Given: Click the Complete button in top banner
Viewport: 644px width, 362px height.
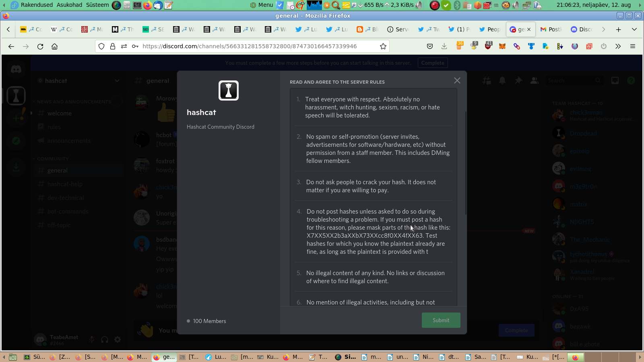Looking at the screenshot, I should [433, 63].
